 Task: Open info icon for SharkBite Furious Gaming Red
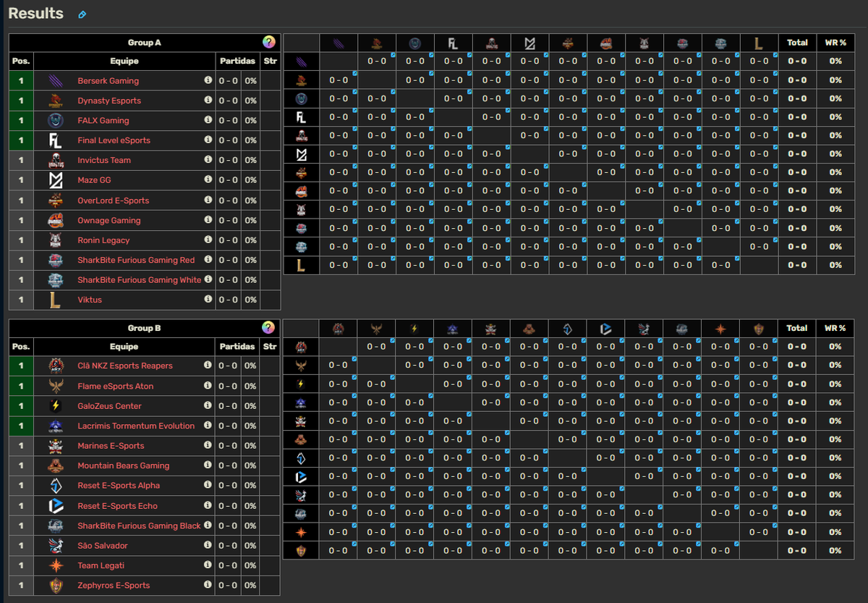coord(208,259)
